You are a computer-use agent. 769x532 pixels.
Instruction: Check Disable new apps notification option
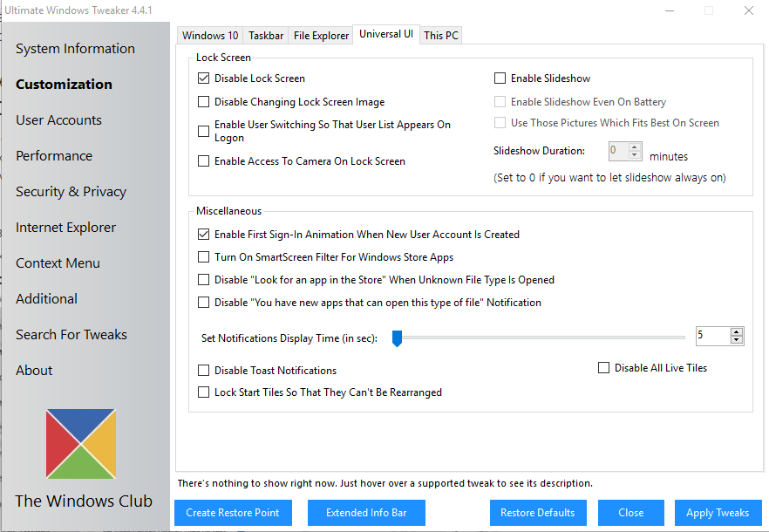point(203,303)
